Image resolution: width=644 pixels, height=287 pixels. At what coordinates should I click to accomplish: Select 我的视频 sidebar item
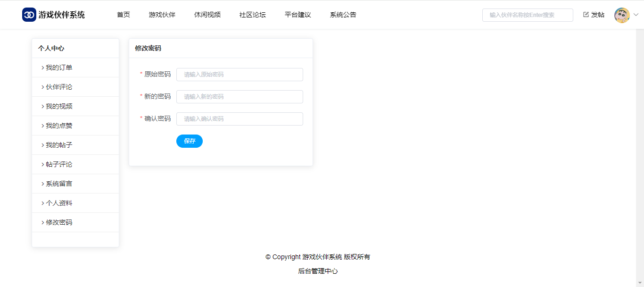(75, 106)
